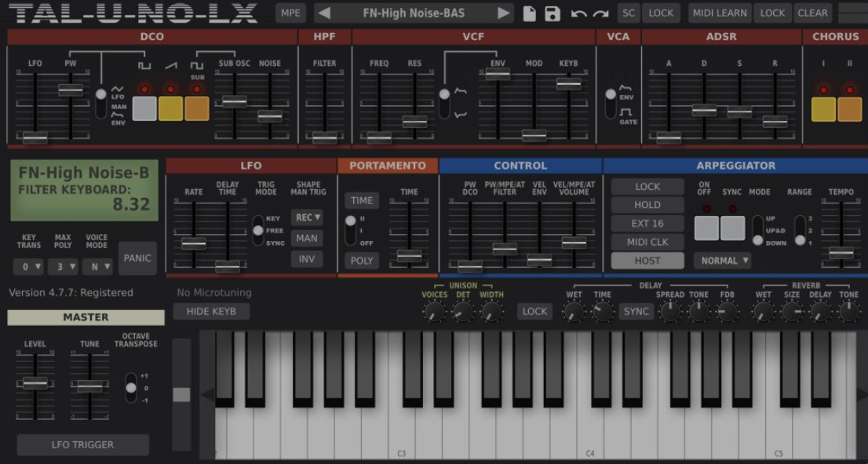This screenshot has height=464, width=868.
Task: Click the LOCK button next to SC
Action: [x=661, y=13]
